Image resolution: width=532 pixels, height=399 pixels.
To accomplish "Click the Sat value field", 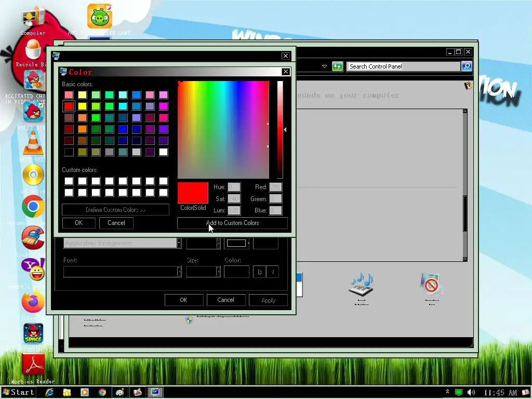I will (234, 198).
